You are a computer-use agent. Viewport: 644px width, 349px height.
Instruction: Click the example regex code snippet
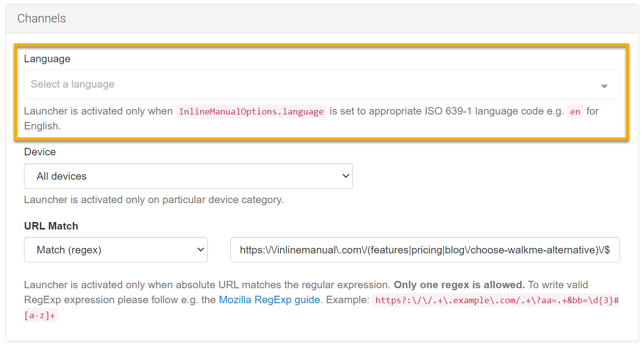(x=496, y=300)
